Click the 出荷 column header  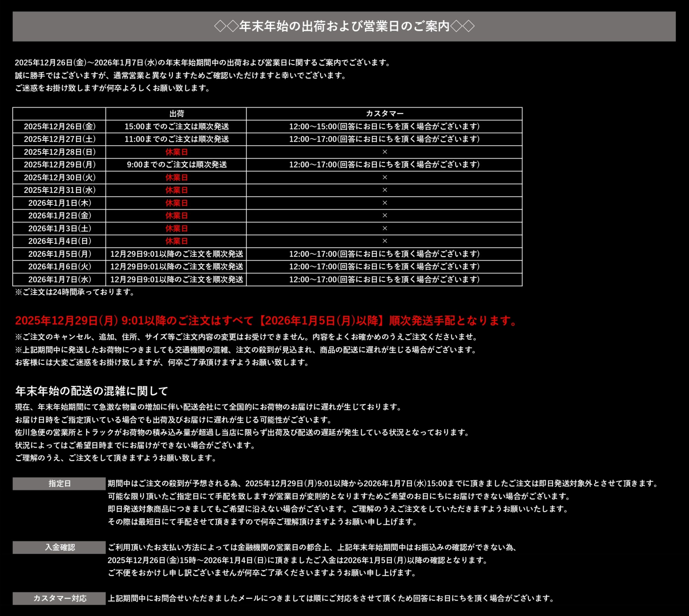[177, 114]
